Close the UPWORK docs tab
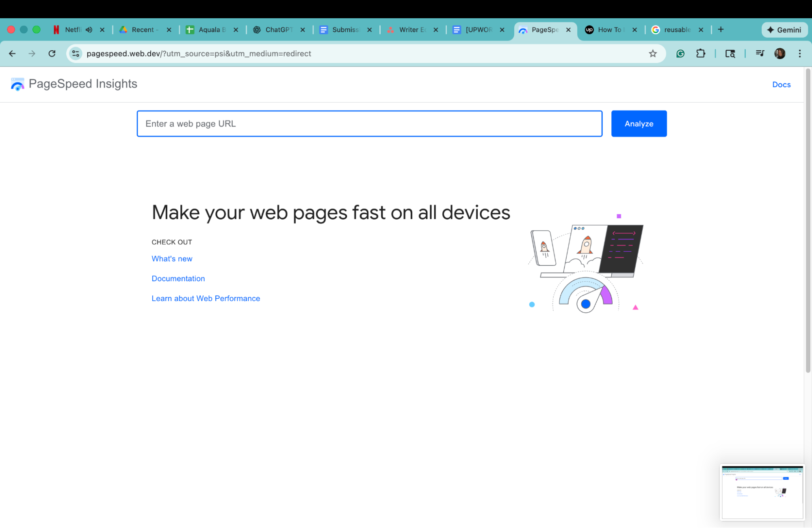Viewport: 812px width, 528px height. point(502,30)
